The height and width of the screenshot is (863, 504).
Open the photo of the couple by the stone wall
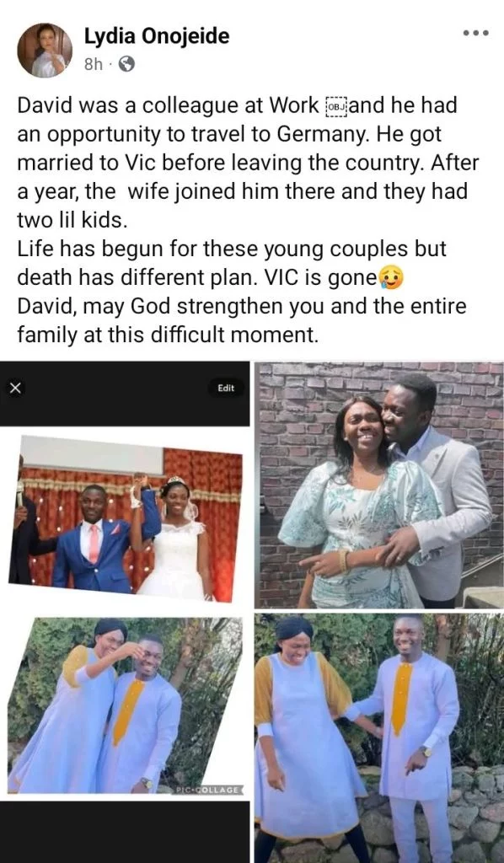click(x=379, y=738)
